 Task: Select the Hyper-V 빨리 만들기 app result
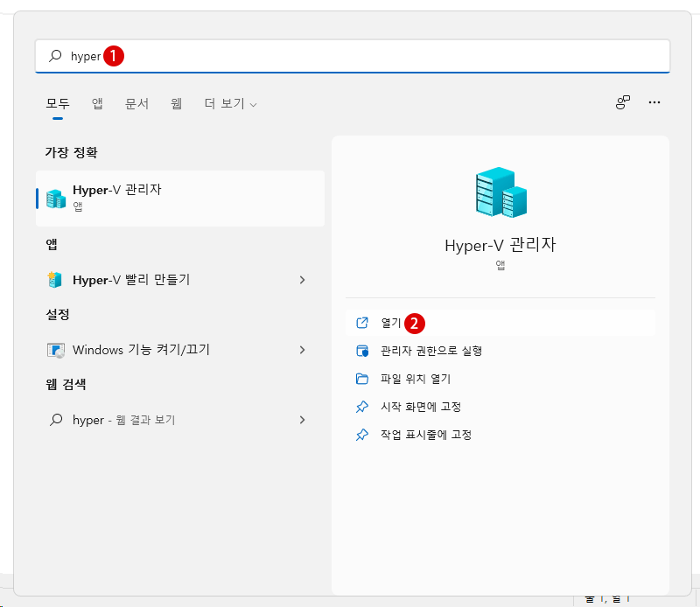[x=180, y=280]
